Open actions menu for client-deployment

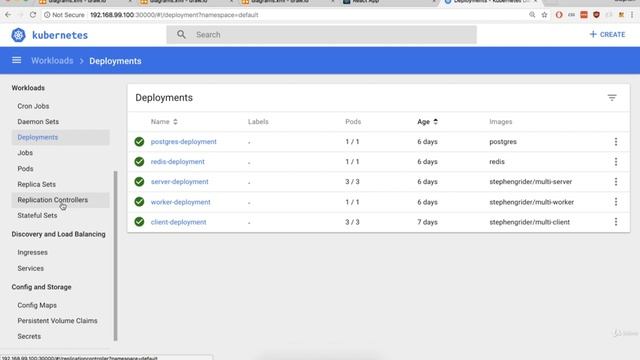point(616,222)
